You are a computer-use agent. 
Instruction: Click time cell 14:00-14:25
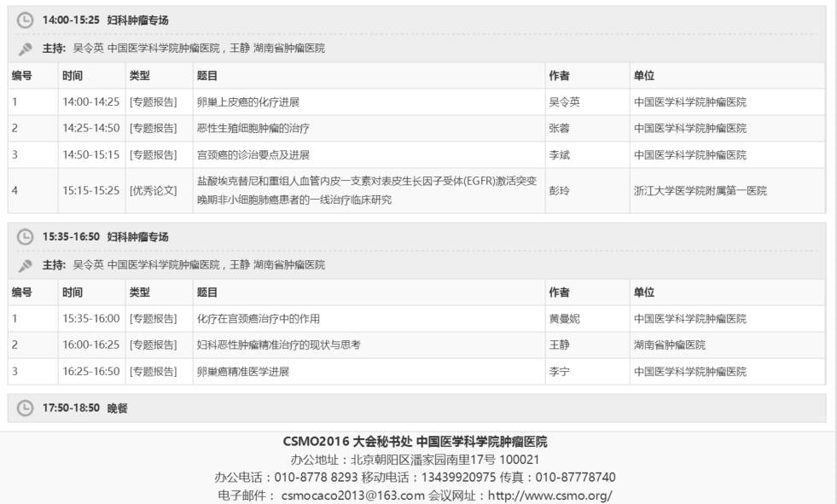(90, 102)
